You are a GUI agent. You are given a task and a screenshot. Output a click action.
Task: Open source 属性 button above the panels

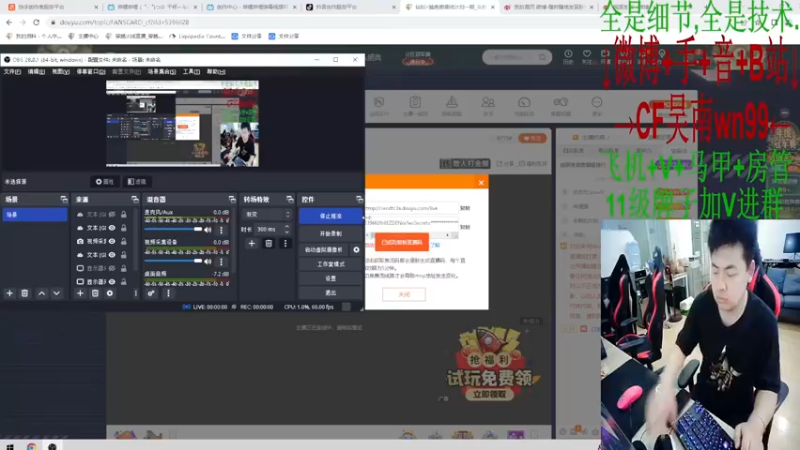point(105,182)
